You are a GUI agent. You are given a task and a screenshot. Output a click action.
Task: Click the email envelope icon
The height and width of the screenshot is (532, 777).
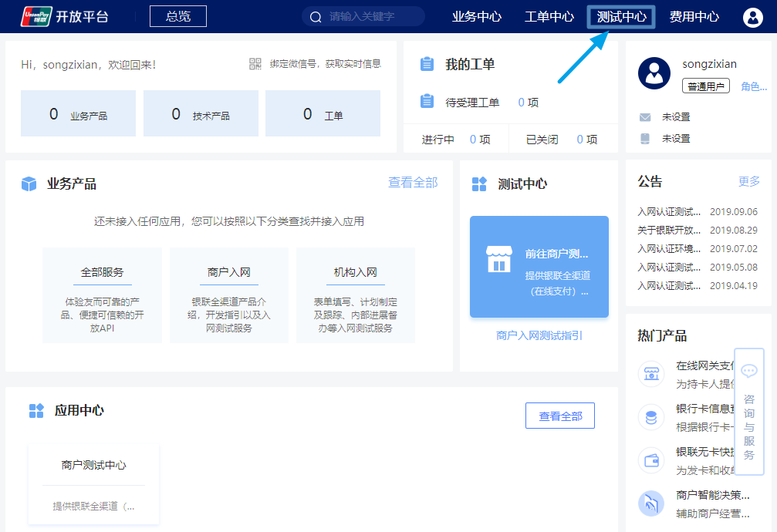pos(645,117)
